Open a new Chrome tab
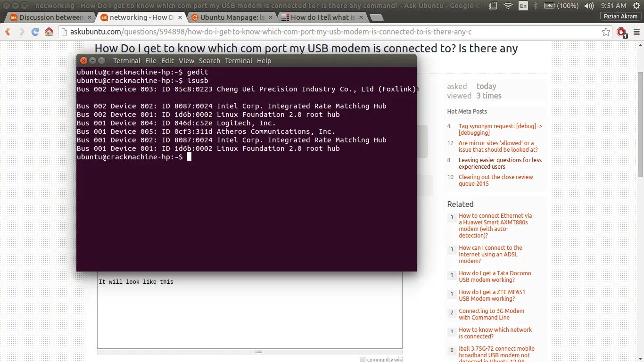The height and width of the screenshot is (362, 644). (376, 17)
